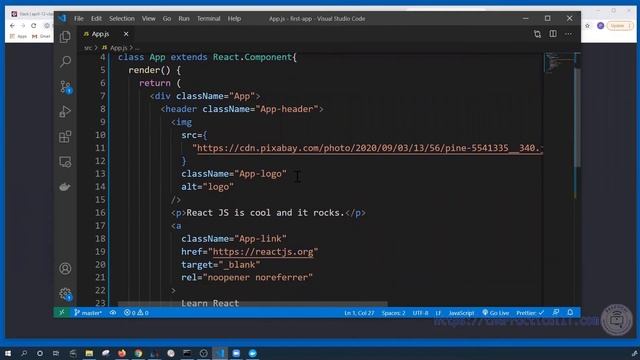Click the bookmark star in the browser window

coord(587,26)
